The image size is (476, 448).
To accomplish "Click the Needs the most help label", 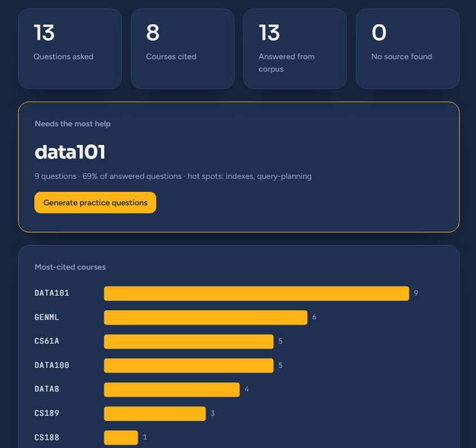I will click(x=73, y=124).
